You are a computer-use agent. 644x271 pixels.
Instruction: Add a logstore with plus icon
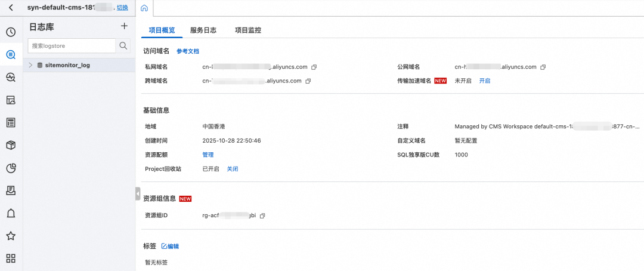(x=124, y=26)
